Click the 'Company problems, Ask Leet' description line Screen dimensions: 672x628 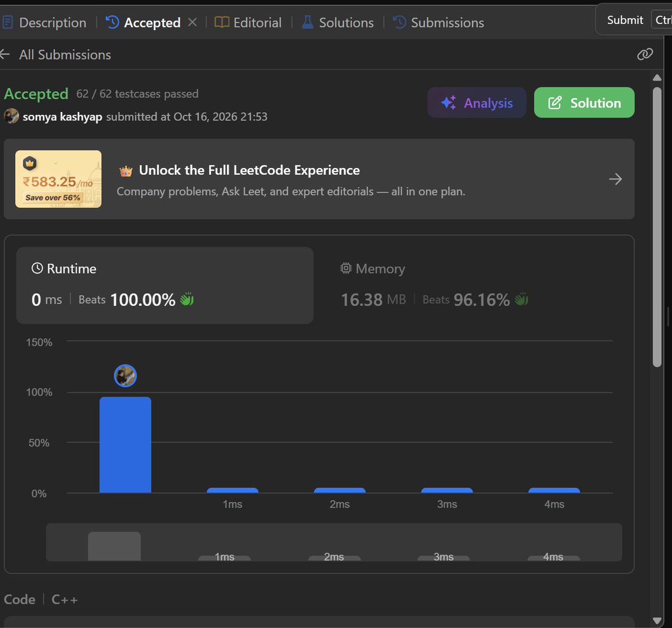click(291, 192)
